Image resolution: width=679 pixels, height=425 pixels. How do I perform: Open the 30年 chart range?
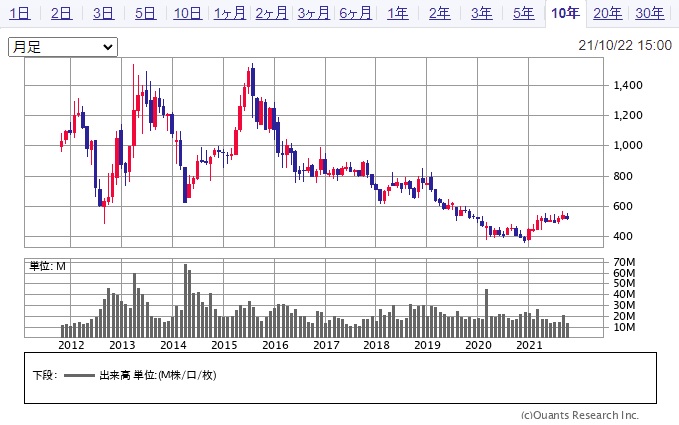[650, 13]
